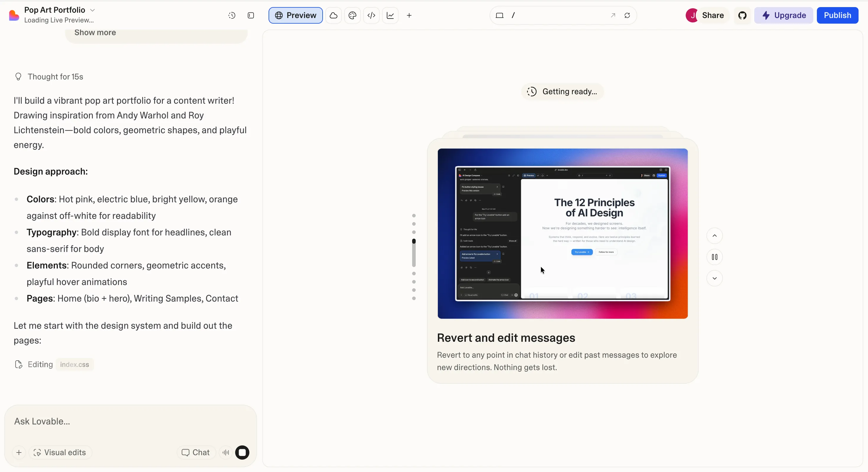This screenshot has width=868, height=472.
Task: Click the Upgrade button
Action: [x=784, y=15]
